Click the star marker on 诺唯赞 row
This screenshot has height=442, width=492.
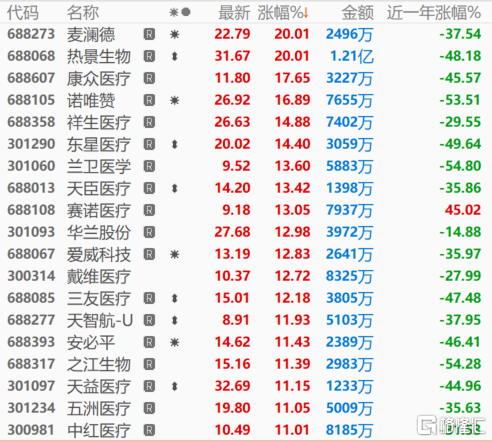pyautogui.click(x=175, y=100)
